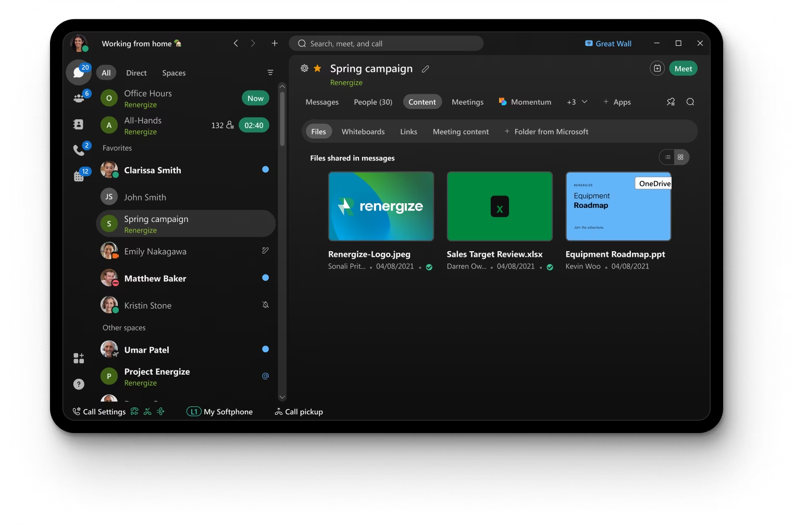Go back with the left navigation arrow
The image size is (807, 532).
(236, 43)
